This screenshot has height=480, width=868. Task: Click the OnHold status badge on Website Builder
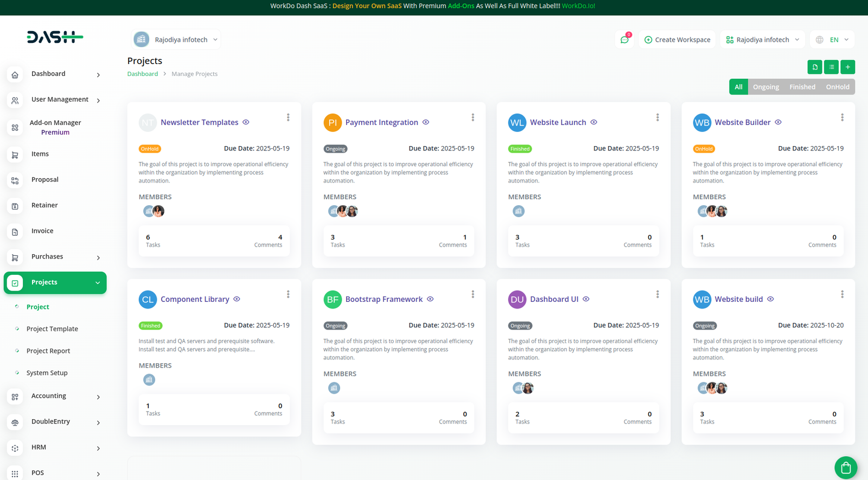[704, 149]
